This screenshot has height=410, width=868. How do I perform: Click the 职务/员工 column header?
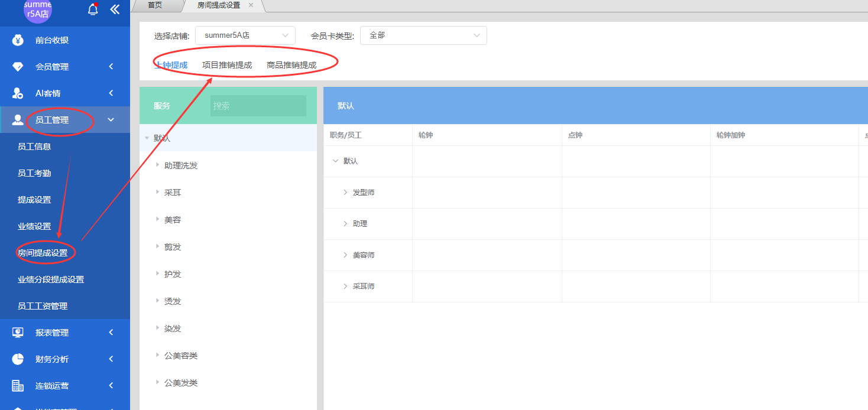(x=346, y=135)
